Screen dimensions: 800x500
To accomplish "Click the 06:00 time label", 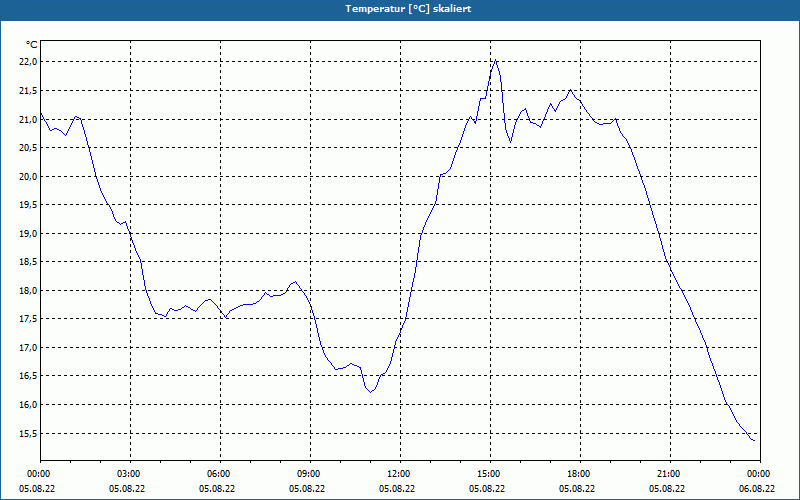I will coord(220,474).
